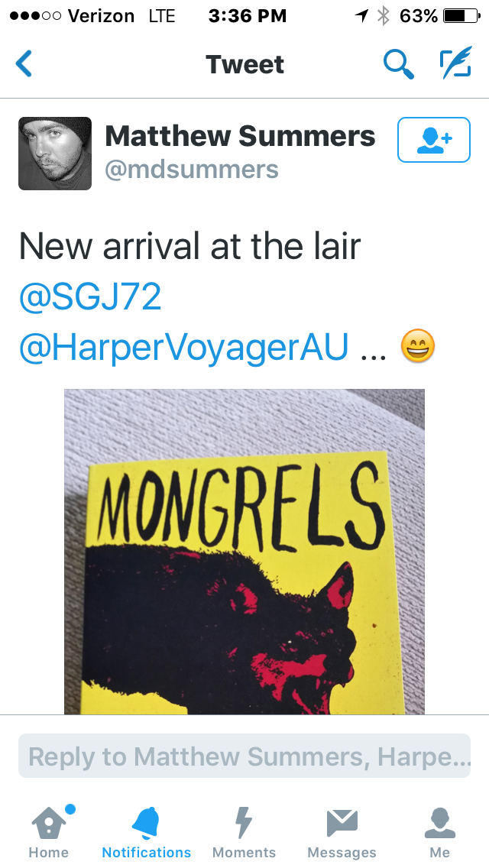Tap the @mdsummers handle

point(192,170)
